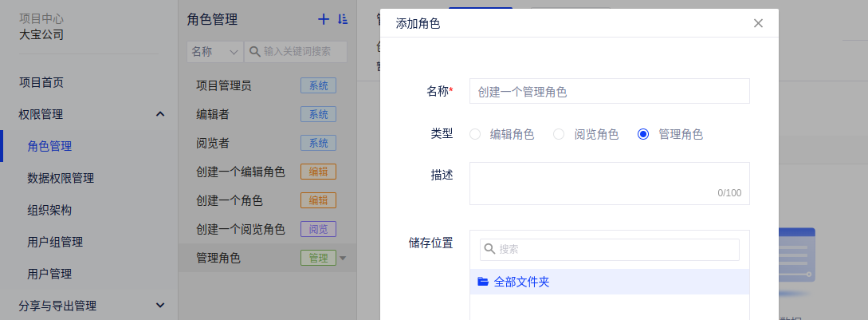The height and width of the screenshot is (320, 868).
Task: Open dropdown arrow next to 管理角色
Action: (x=344, y=258)
